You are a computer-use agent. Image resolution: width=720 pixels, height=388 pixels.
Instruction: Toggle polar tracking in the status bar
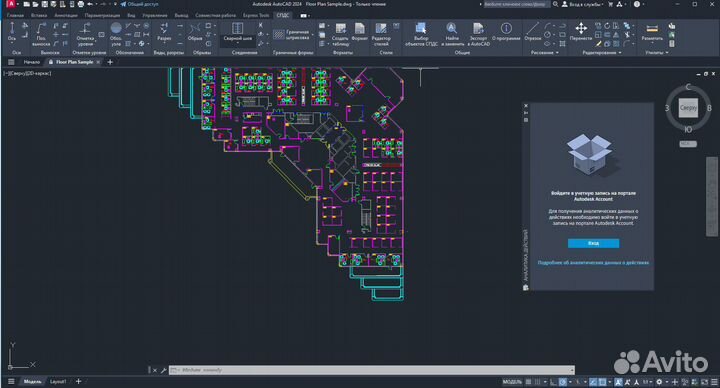tap(562, 382)
